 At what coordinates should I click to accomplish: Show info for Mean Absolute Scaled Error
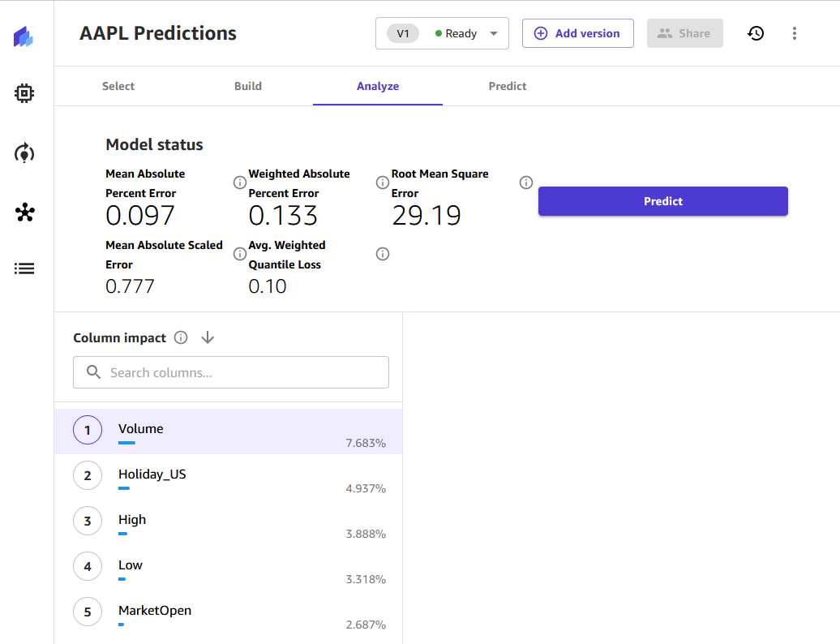239,254
